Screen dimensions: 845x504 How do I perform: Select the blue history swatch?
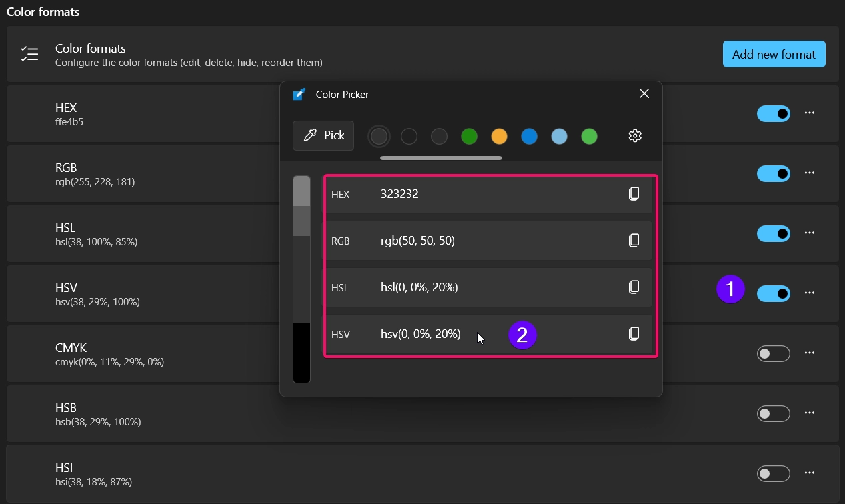click(x=529, y=137)
